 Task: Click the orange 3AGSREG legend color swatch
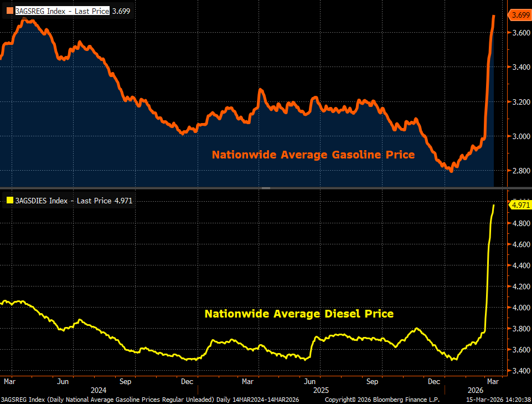click(x=10, y=11)
